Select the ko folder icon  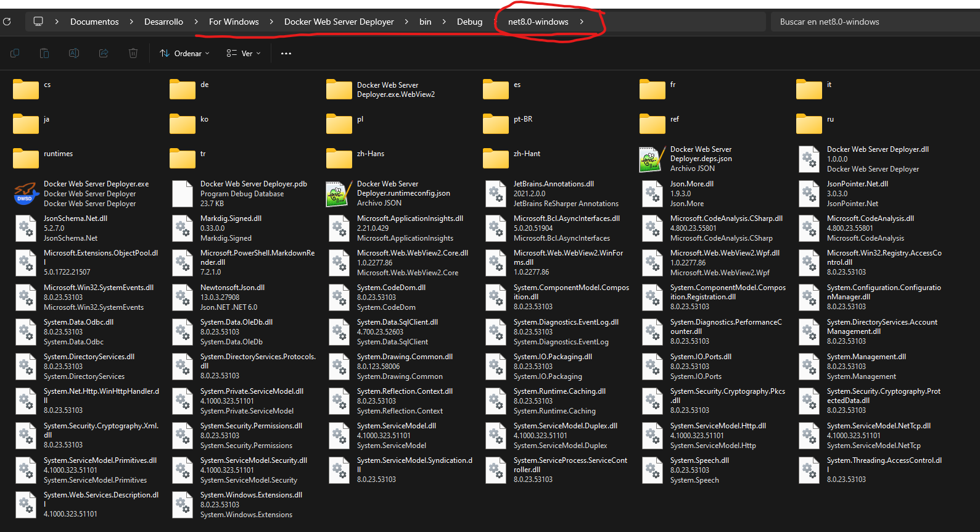coord(183,124)
